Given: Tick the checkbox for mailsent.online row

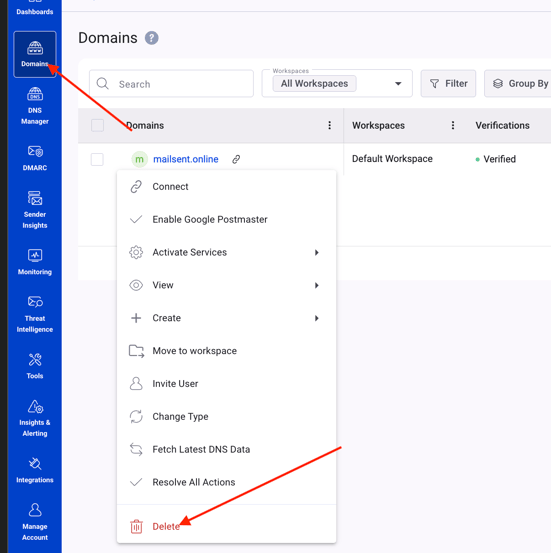Looking at the screenshot, I should click(97, 159).
